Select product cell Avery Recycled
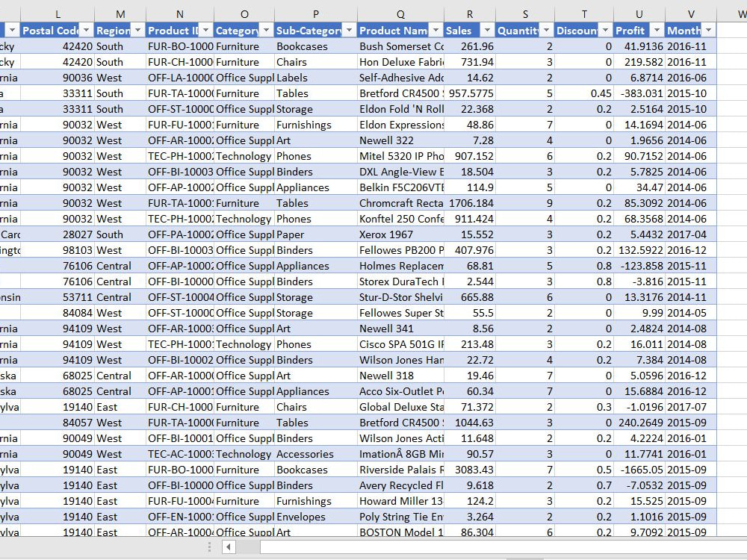This screenshot has height=560, width=747. (x=400, y=486)
